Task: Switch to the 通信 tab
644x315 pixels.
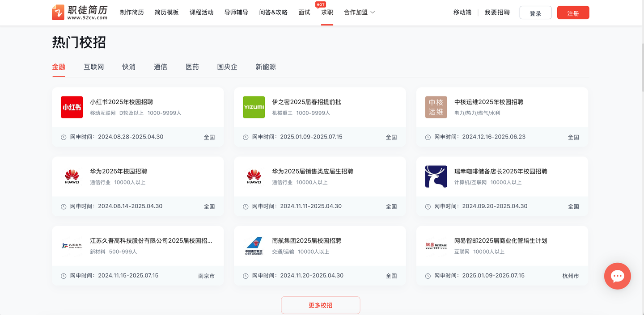Action: [161, 67]
